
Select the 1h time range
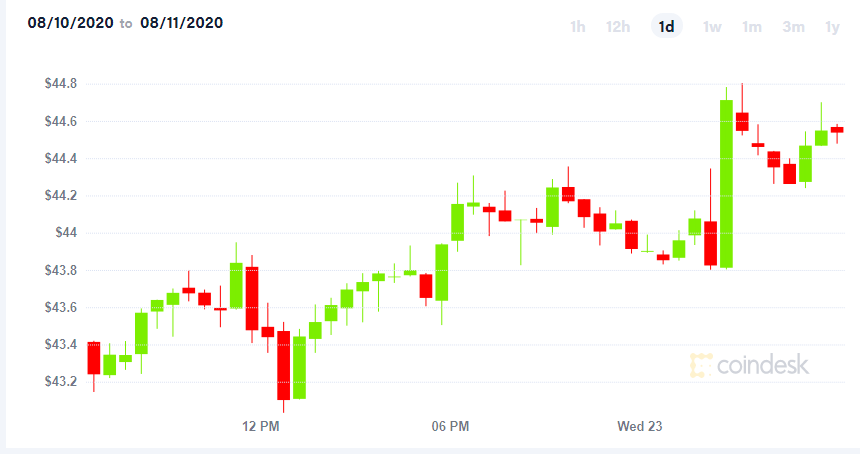tap(578, 26)
